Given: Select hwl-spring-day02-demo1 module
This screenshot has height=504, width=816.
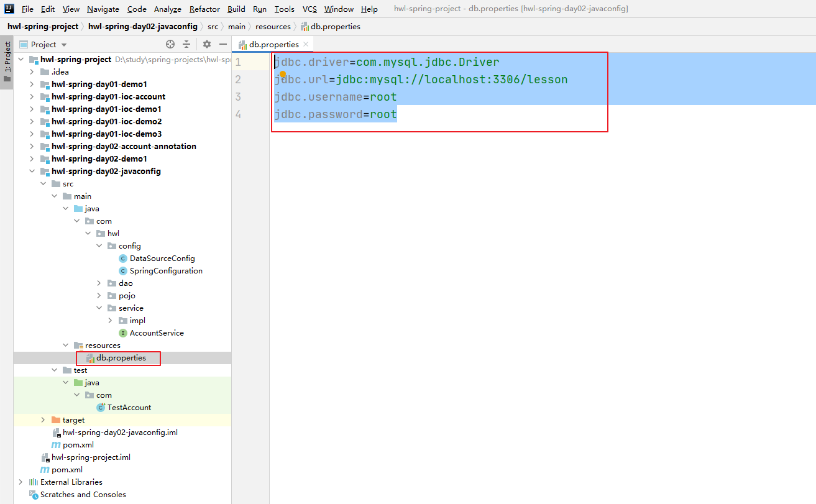Looking at the screenshot, I should 99,159.
